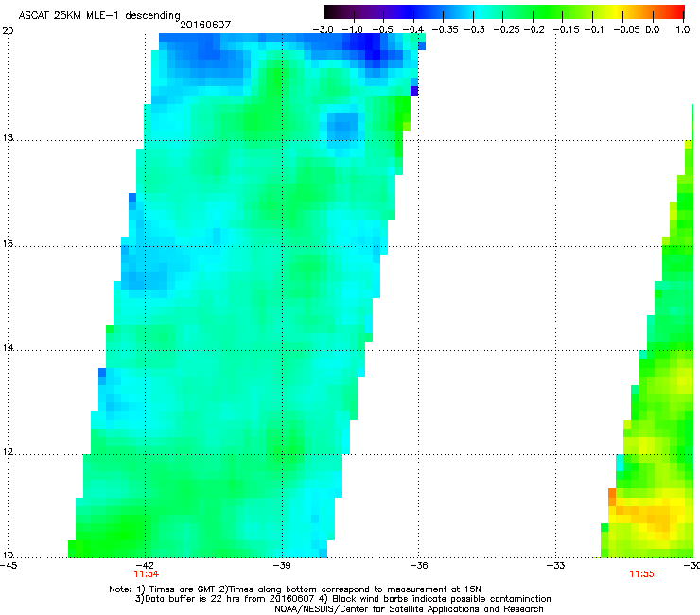The image size is (700, 615).
Task: Click the -0.5 color scale label
Action: pyautogui.click(x=382, y=30)
